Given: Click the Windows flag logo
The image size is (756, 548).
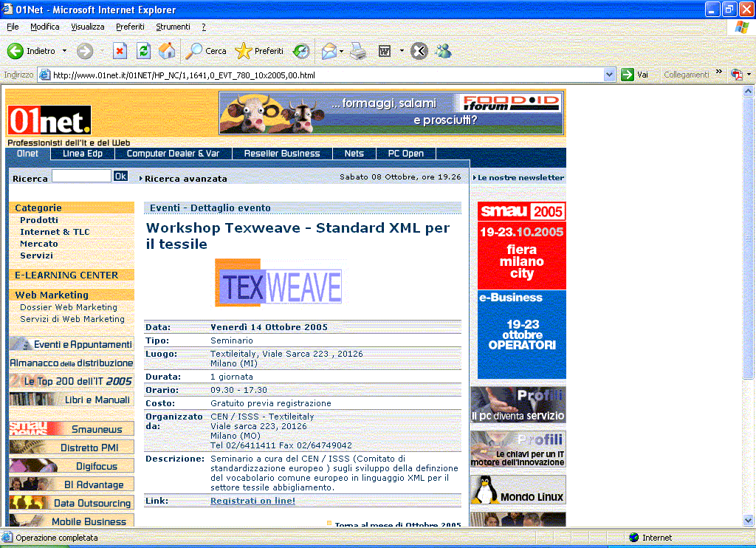Looking at the screenshot, I should (741, 27).
